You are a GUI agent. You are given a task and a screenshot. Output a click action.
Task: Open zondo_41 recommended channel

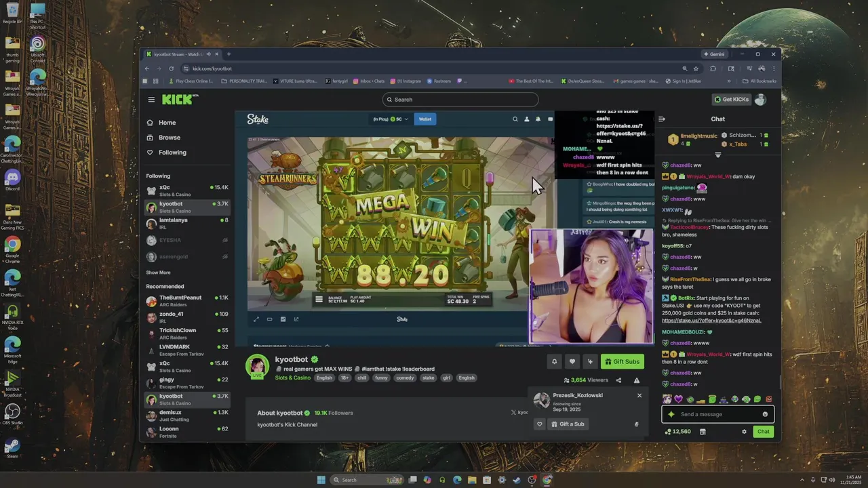click(187, 317)
